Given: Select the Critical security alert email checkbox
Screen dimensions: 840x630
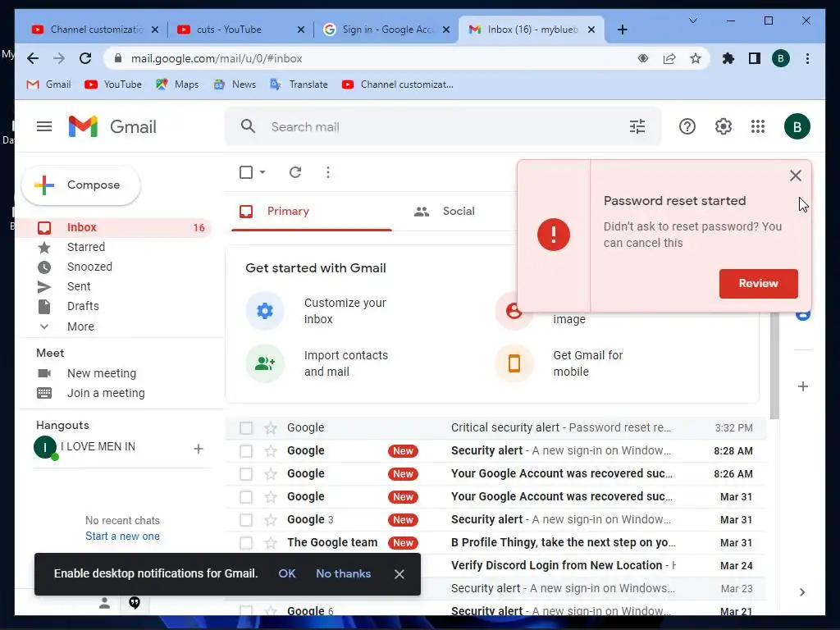Looking at the screenshot, I should coord(246,427).
